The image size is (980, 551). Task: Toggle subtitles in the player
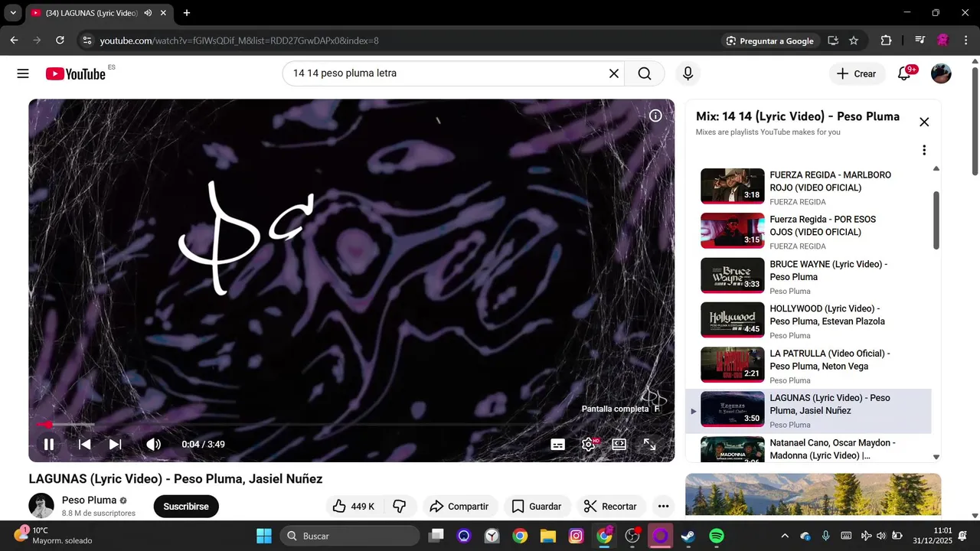(x=558, y=445)
